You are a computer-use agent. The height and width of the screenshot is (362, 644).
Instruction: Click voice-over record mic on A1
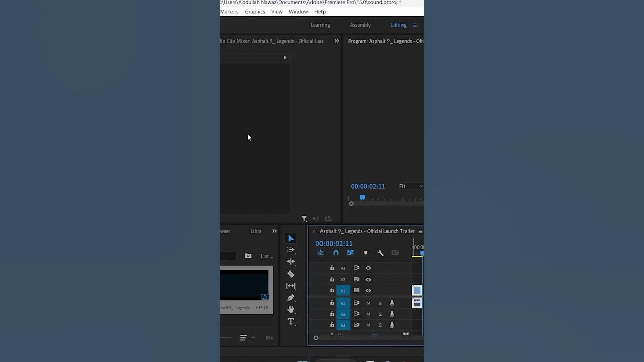tap(392, 303)
